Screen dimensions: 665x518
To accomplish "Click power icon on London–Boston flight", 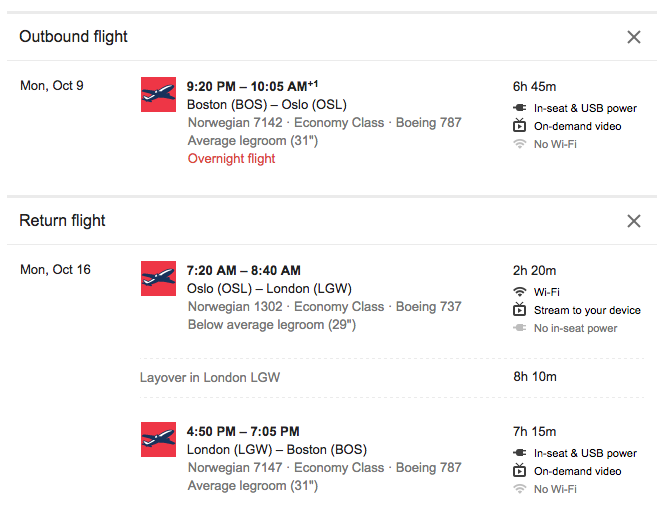I will tap(519, 453).
